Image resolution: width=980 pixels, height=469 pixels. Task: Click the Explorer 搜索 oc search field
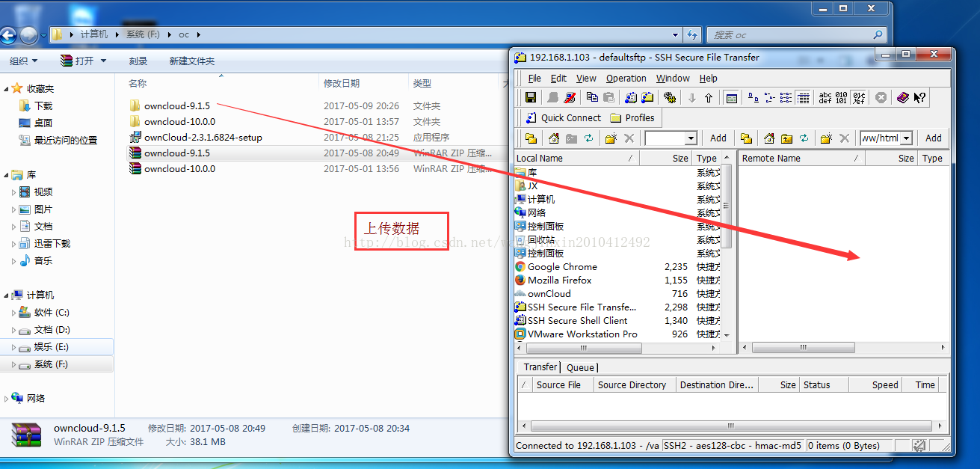pos(798,34)
